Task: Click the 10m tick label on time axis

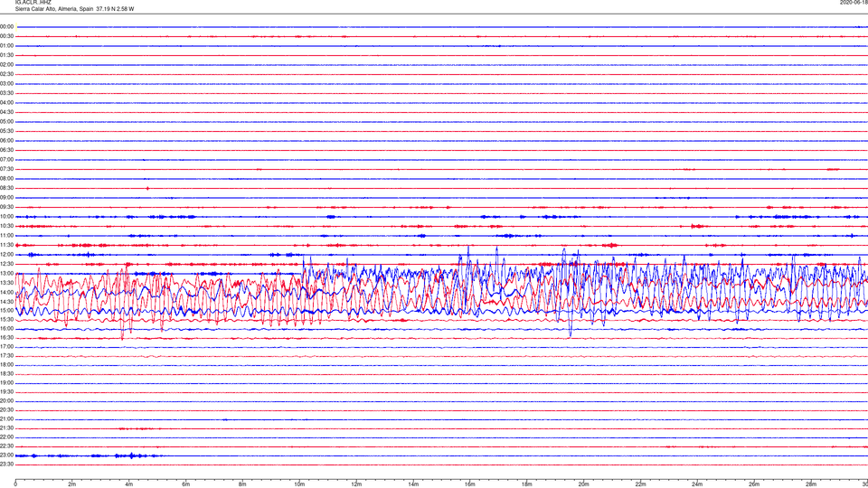Action: point(299,484)
